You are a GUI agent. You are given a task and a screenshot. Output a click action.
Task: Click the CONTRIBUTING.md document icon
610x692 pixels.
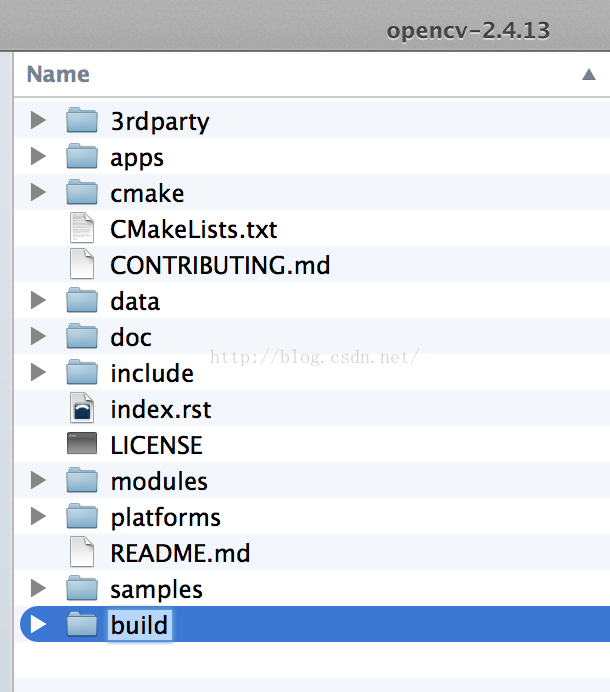pos(82,264)
